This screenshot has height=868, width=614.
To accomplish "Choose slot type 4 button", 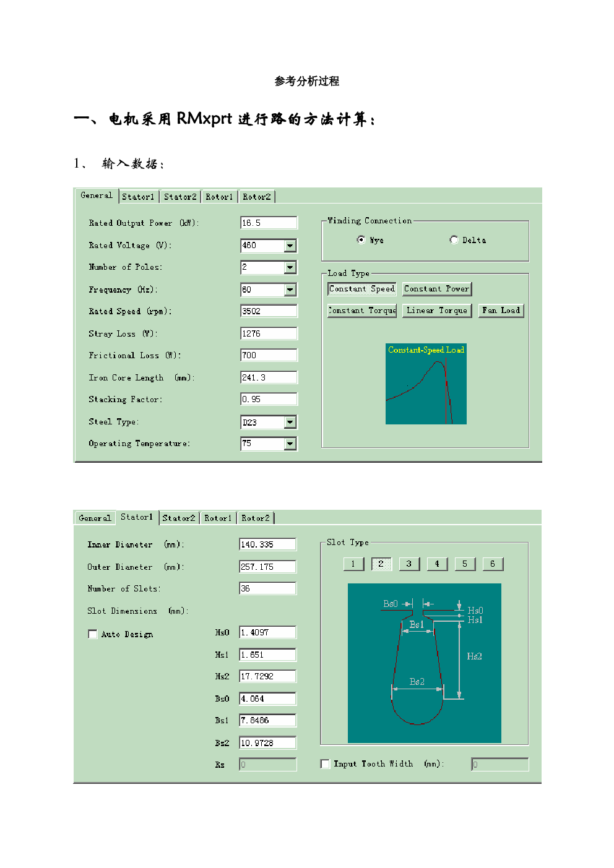I will point(437,564).
